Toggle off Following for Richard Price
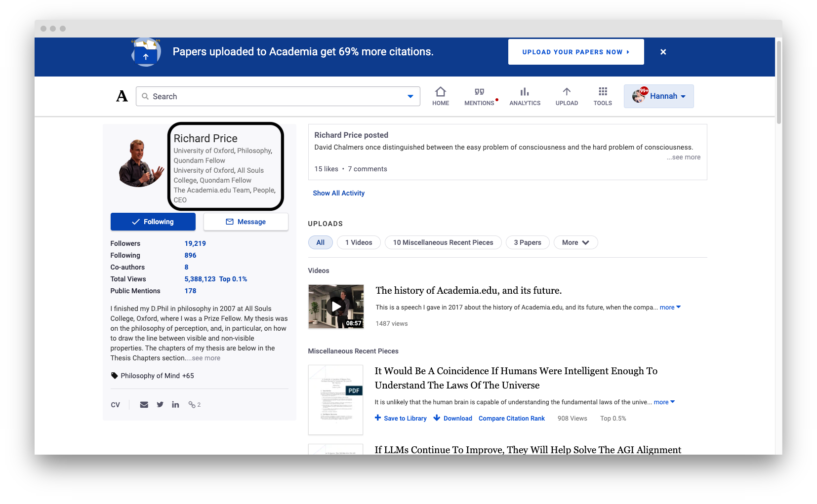Screen dimensions: 817x504 [153, 222]
